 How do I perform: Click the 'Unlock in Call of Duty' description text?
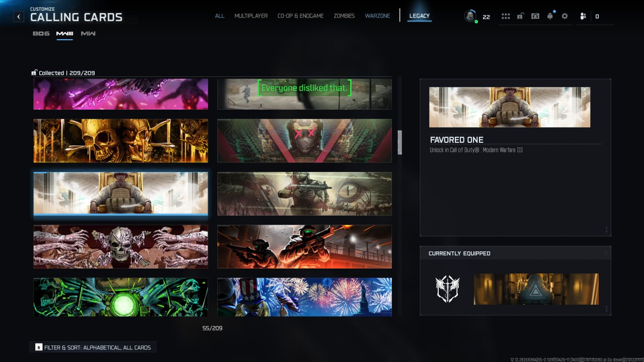pyautogui.click(x=476, y=150)
